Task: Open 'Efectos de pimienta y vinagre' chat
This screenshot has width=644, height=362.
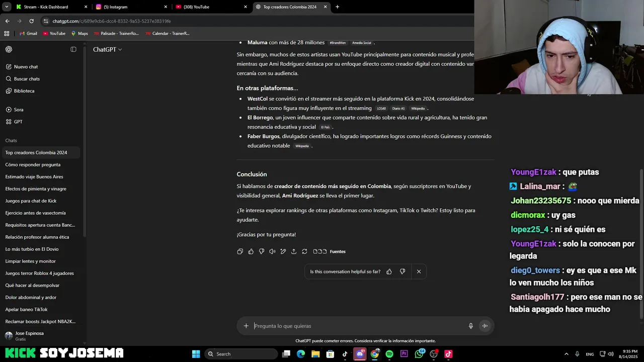Action: pos(42,189)
